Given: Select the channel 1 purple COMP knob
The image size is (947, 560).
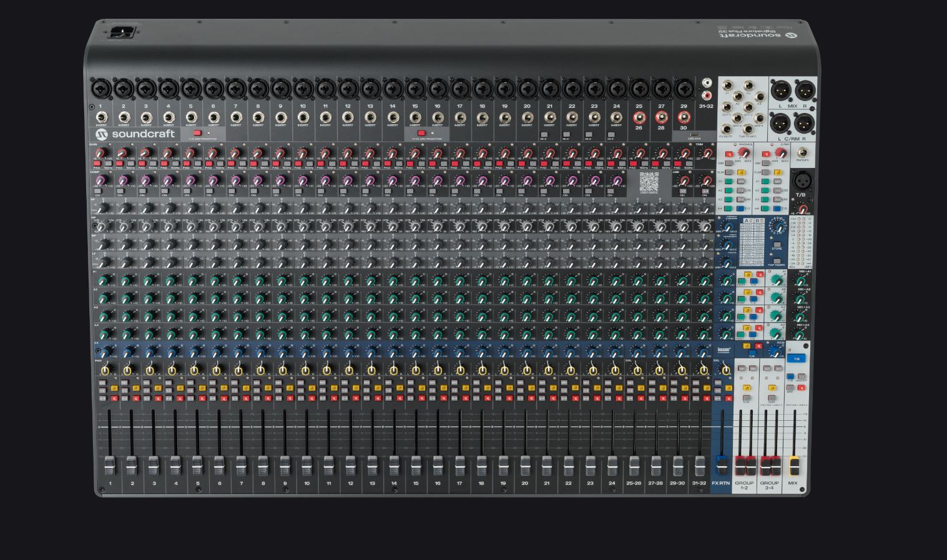Looking at the screenshot, I should tap(101, 181).
